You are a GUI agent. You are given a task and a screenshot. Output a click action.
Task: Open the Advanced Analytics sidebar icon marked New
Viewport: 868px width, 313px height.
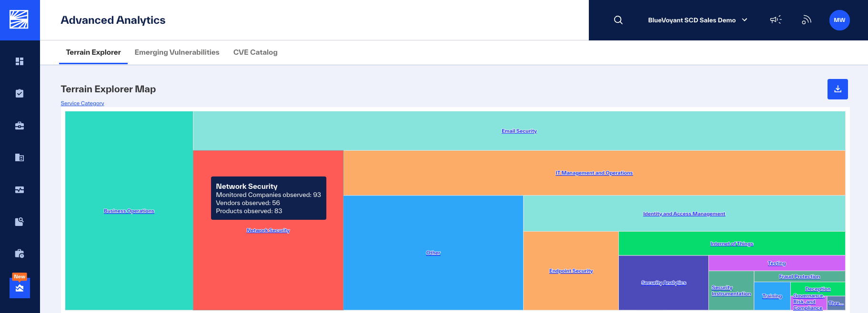20,288
